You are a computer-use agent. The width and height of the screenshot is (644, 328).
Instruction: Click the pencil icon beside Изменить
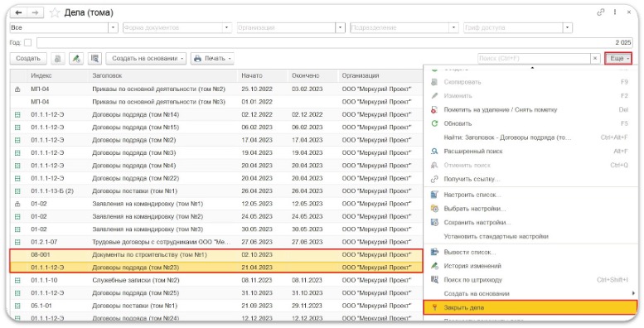[434, 95]
